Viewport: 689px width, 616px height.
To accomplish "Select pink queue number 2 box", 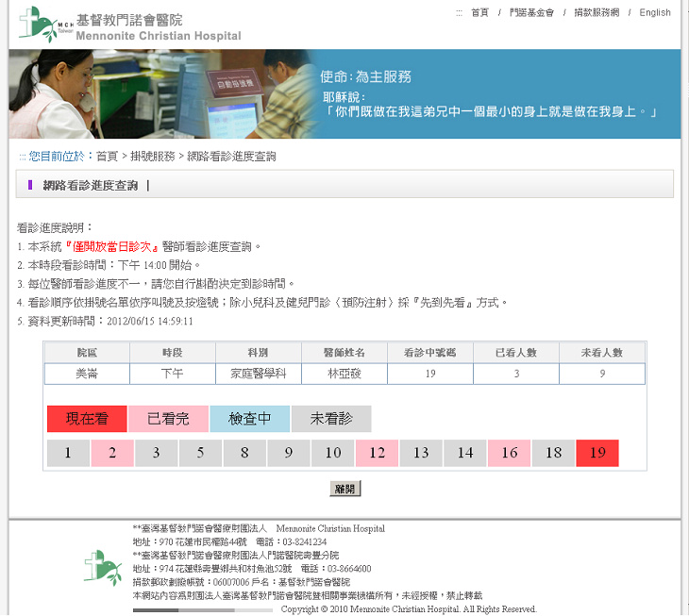I will tap(112, 453).
